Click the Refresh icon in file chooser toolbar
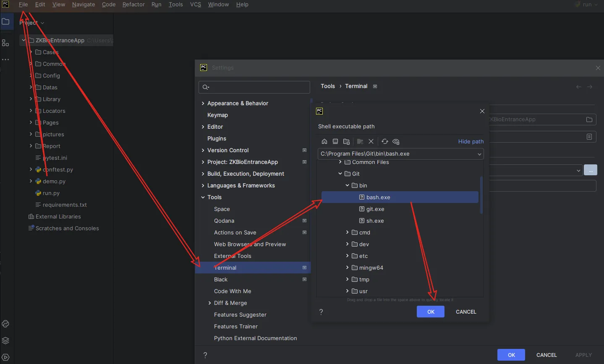The height and width of the screenshot is (364, 604). coord(385,141)
